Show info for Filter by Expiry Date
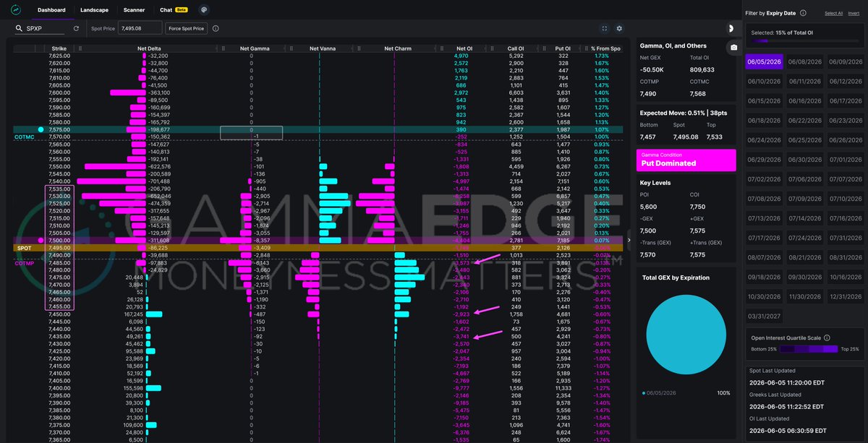Viewport: 868px width, 443px height. coord(803,12)
